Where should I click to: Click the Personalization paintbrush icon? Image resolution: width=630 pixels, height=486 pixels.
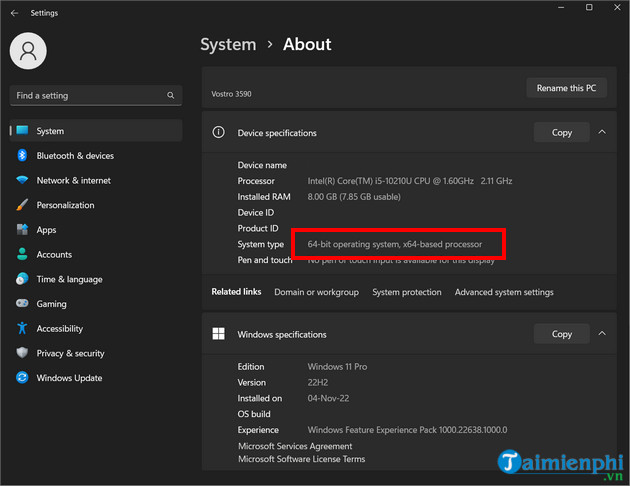pyautogui.click(x=22, y=205)
